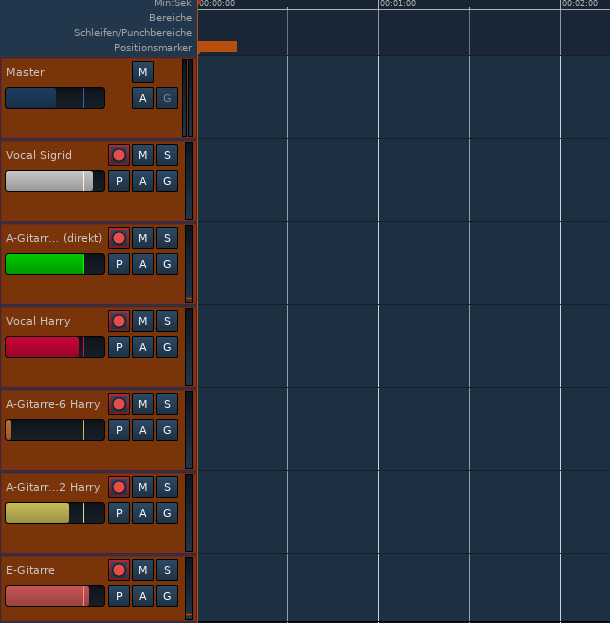Open group (G) for E-Gitarre track
Screen dimensions: 610x623
pos(167,596)
